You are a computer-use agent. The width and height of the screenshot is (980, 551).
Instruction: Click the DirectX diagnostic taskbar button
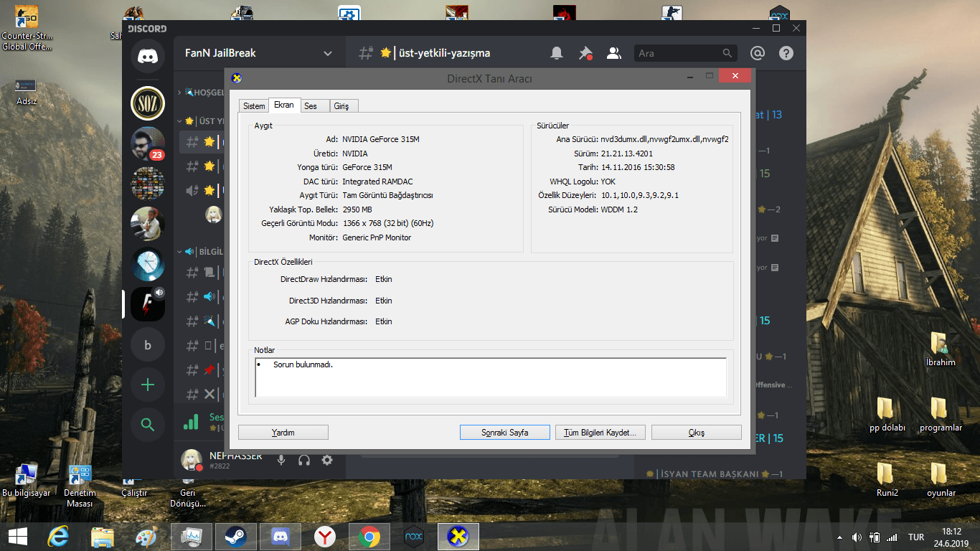pyautogui.click(x=458, y=537)
